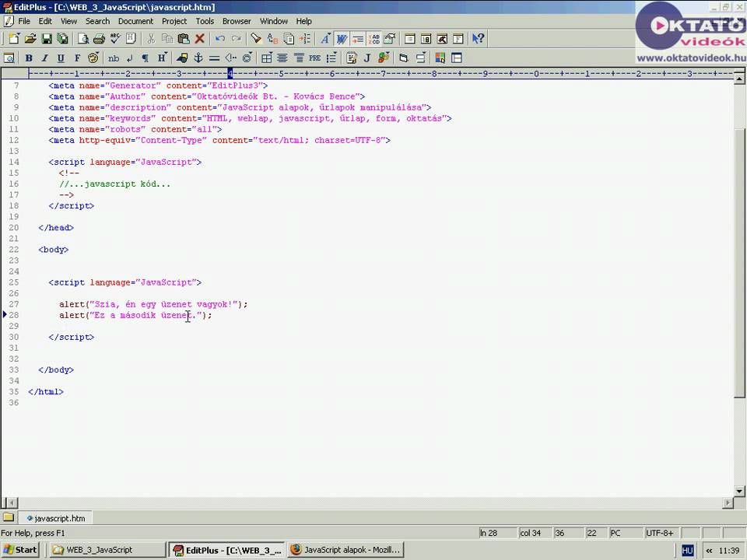Click the View in Browser icon
The height and width of the screenshot is (560, 747).
(x=9, y=58)
